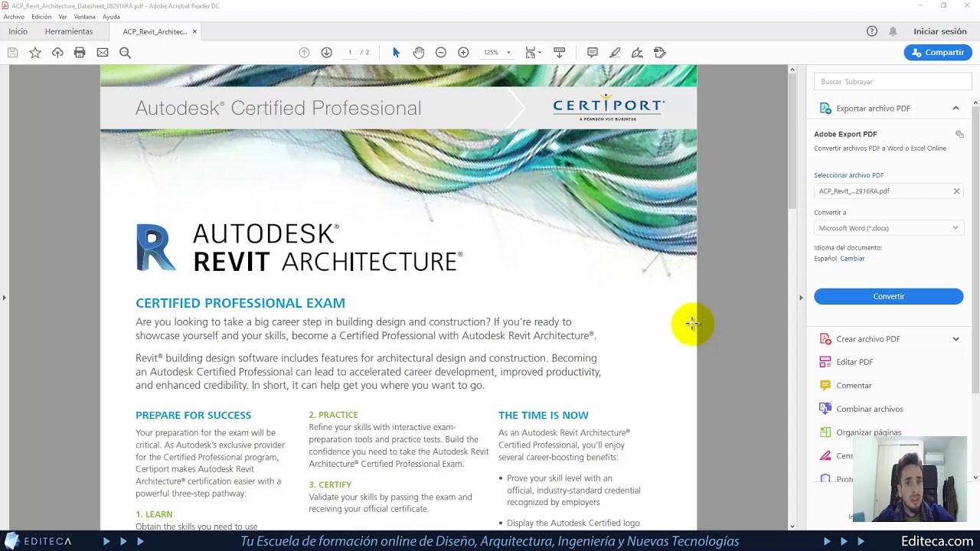Click the document vertical scrollbar thumb
The image size is (980, 551).
(792, 142)
